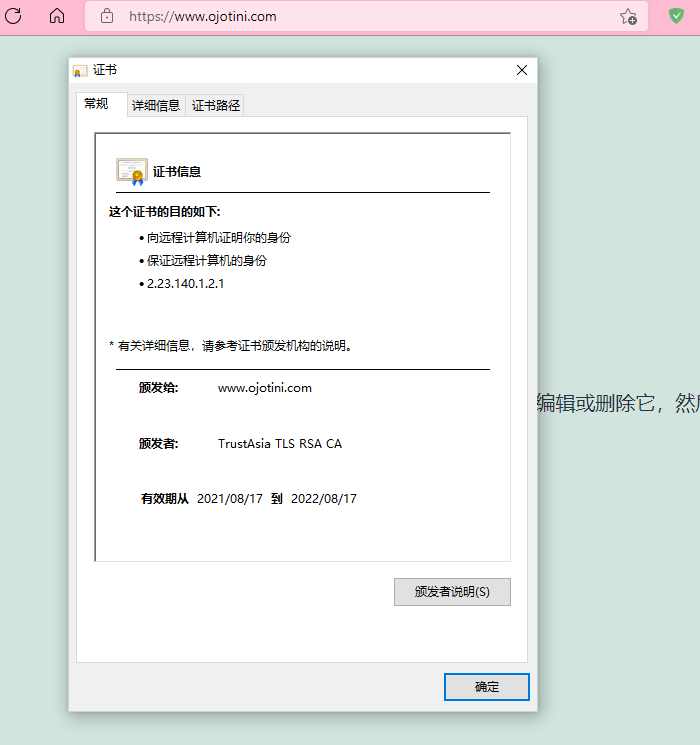Open 颁发者说明(S) issuer statement button

[452, 592]
